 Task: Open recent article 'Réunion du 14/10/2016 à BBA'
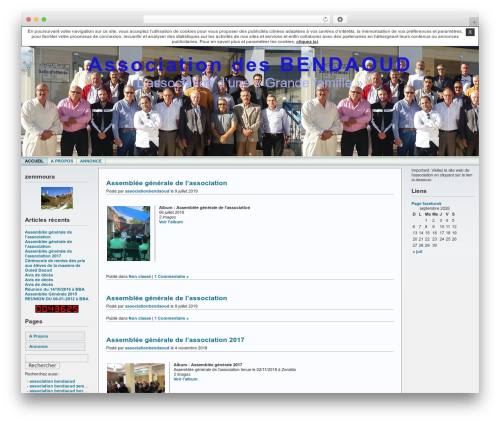click(55, 289)
